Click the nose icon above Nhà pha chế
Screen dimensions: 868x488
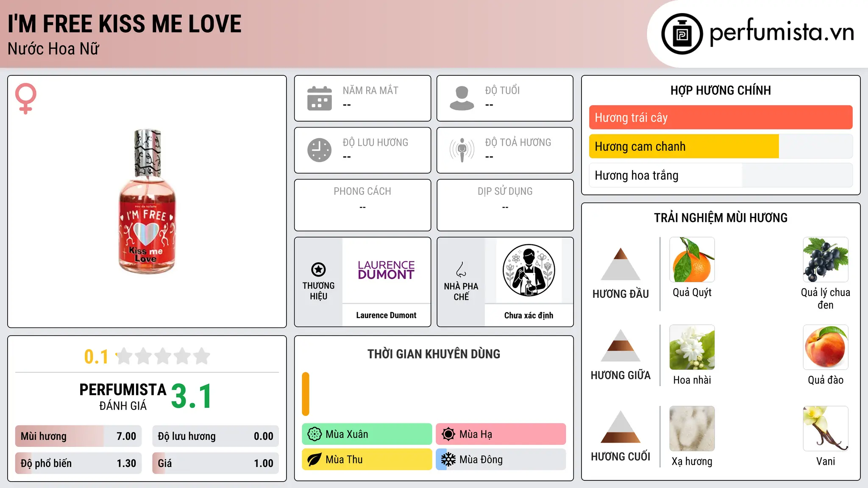(461, 269)
